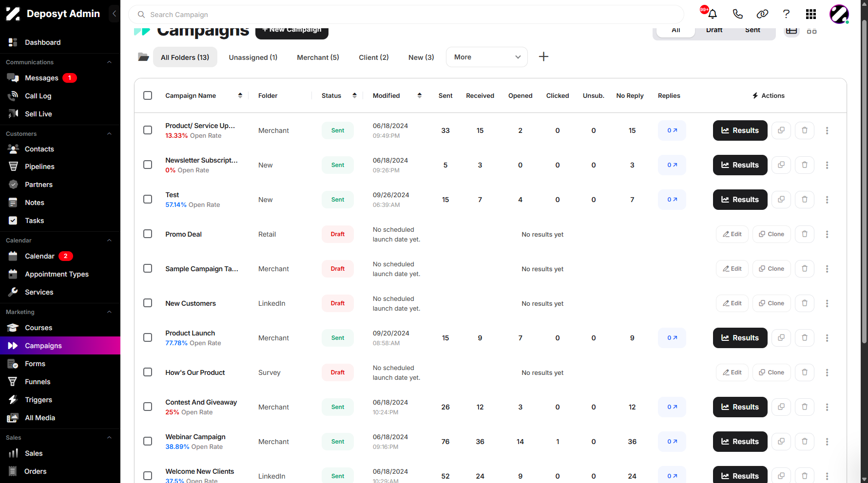Open the notifications bell icon

[712, 14]
